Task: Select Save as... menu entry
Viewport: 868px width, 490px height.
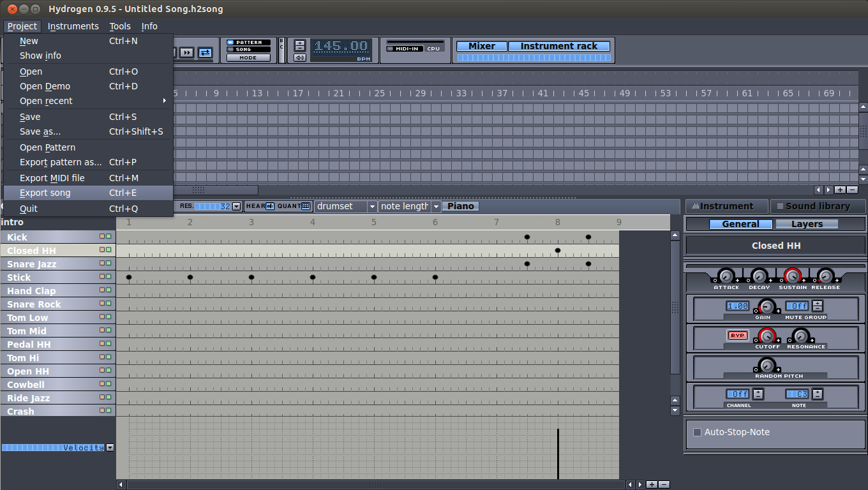Action: (x=88, y=131)
